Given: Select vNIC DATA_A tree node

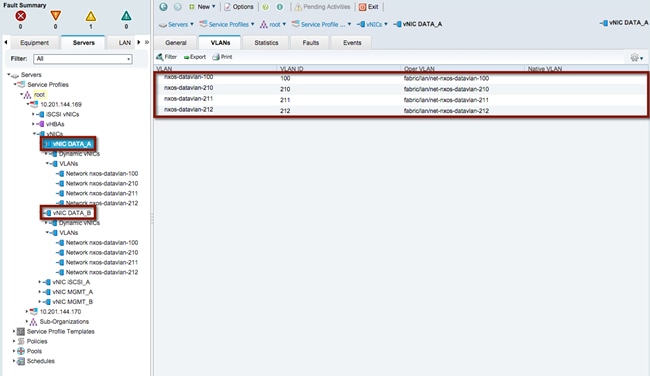Looking at the screenshot, I should click(72, 144).
